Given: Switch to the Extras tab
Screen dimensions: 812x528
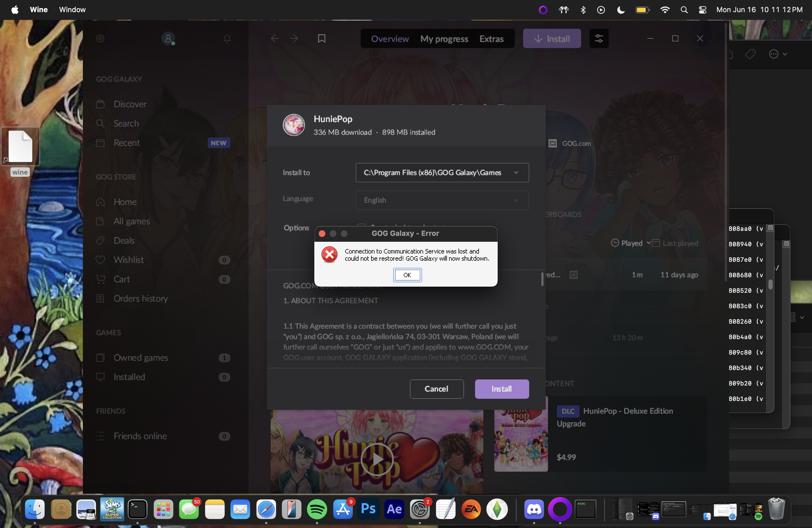Looking at the screenshot, I should click(491, 39).
